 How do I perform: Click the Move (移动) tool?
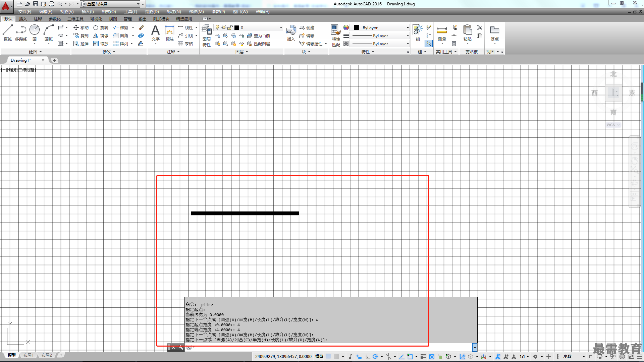[x=81, y=27]
